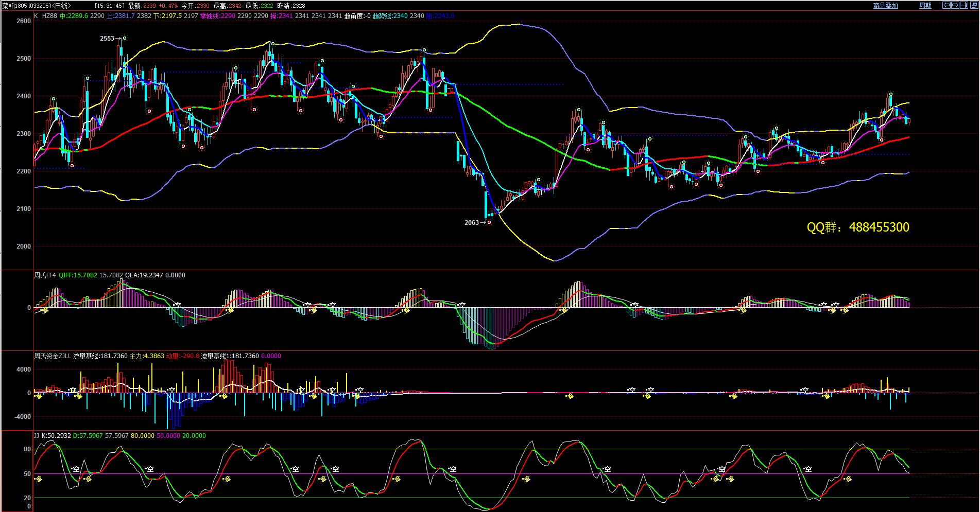Click the 最新:2339 latest price value

(142, 6)
